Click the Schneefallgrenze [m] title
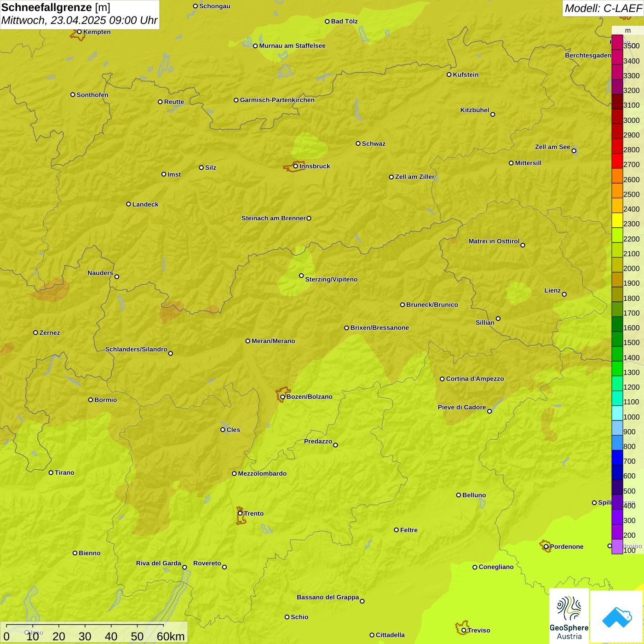The height and width of the screenshot is (644, 644). (56, 7)
